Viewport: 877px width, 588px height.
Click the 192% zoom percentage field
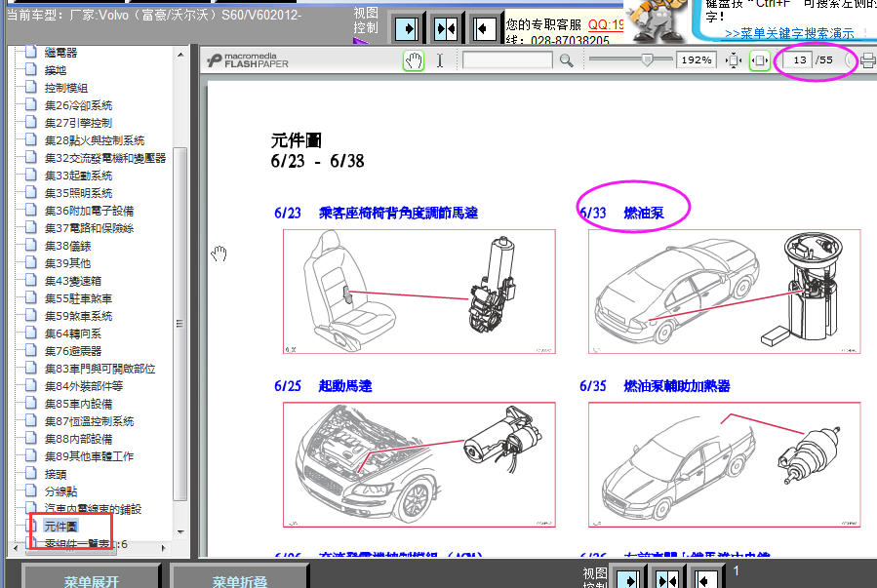pyautogui.click(x=697, y=59)
